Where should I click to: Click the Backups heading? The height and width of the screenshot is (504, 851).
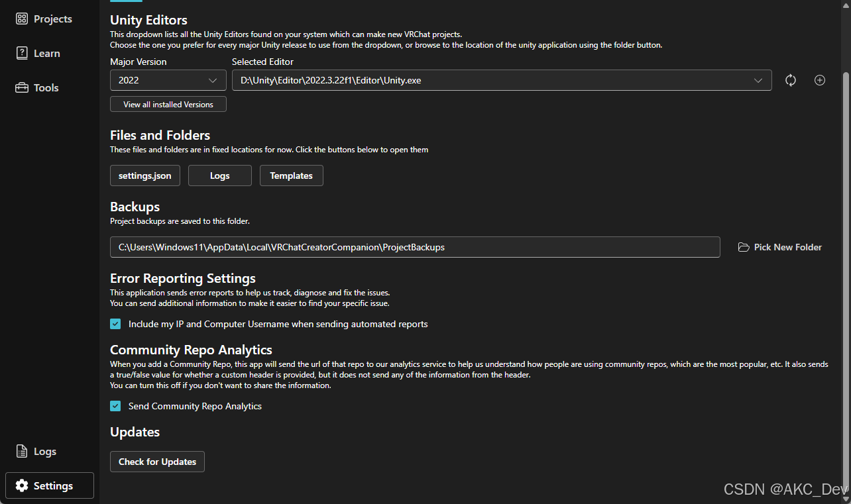pos(135,207)
